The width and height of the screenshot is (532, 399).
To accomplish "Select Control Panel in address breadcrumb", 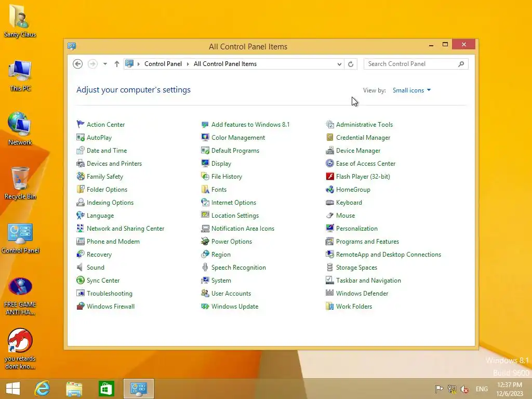I will [163, 64].
